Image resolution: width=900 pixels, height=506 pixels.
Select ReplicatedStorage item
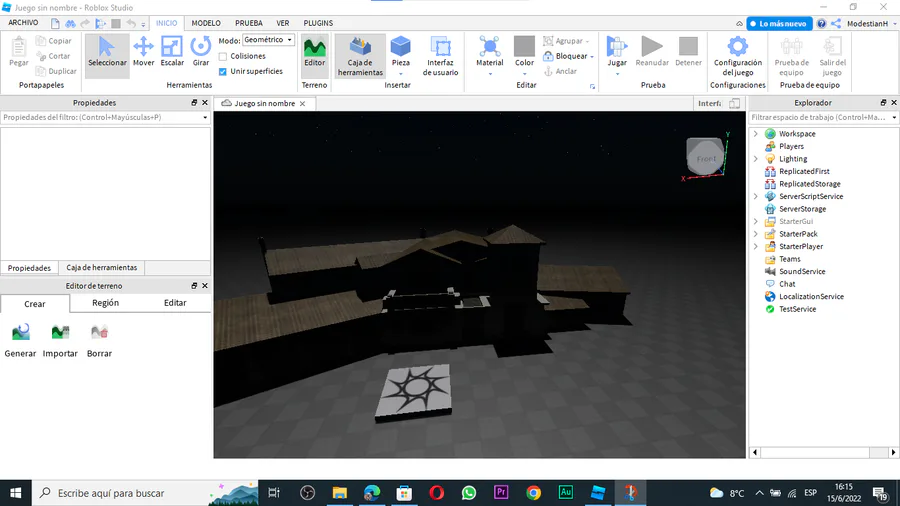point(809,184)
